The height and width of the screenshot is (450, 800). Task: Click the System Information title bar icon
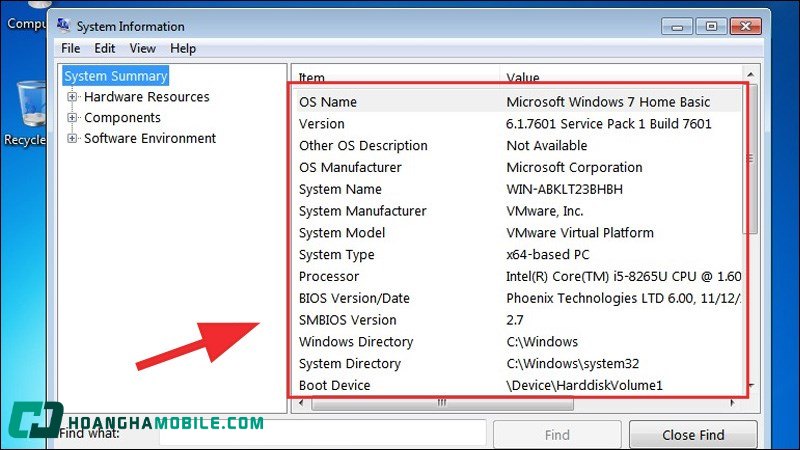pyautogui.click(x=63, y=24)
